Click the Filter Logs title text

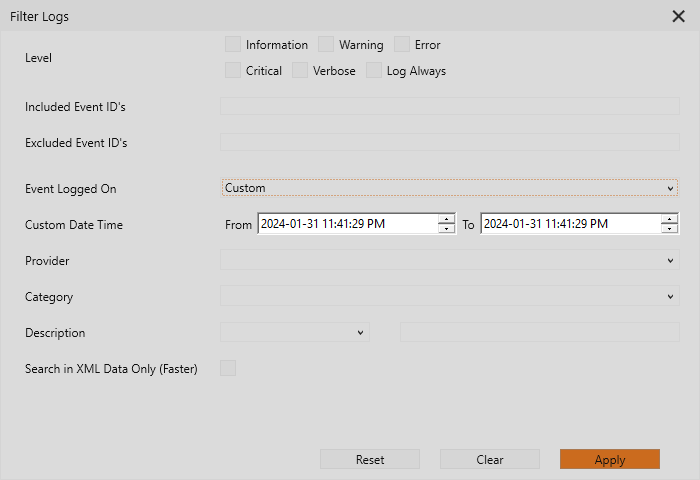(x=39, y=17)
